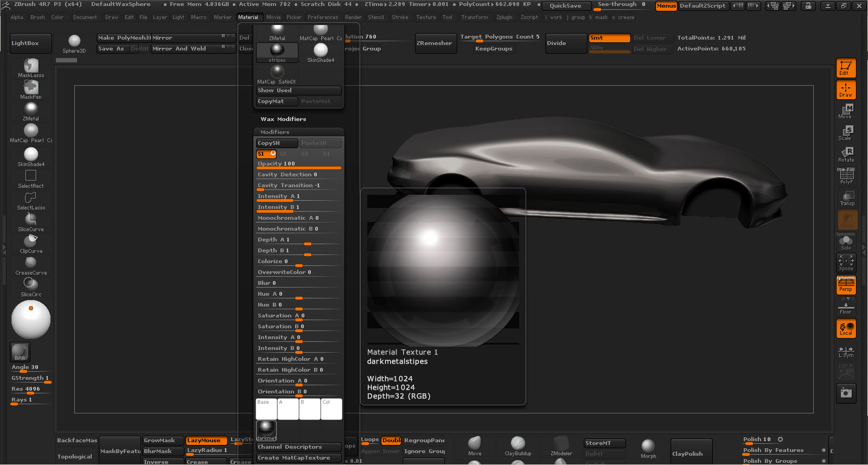
Task: Click the ZRemesher button
Action: pyautogui.click(x=436, y=43)
